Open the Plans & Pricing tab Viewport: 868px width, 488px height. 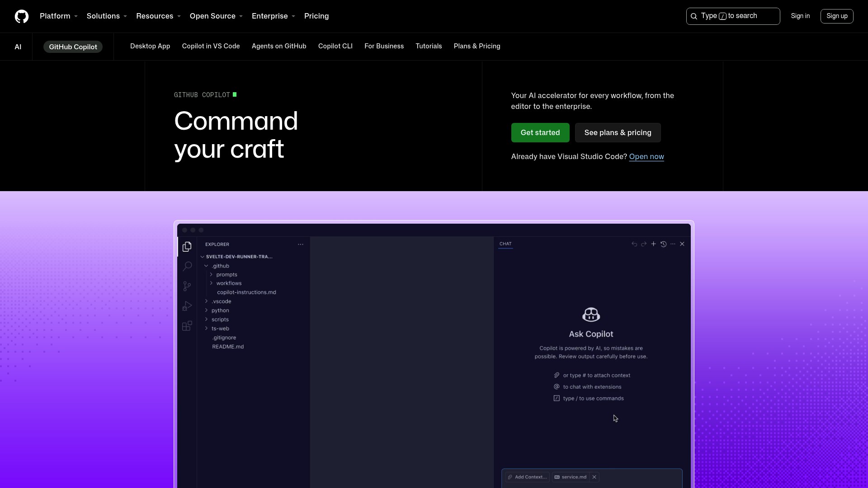coord(477,46)
